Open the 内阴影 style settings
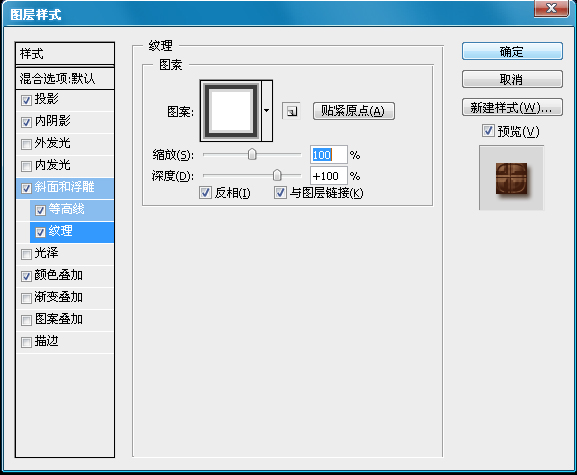Screen dimensions: 577x475 [52, 121]
